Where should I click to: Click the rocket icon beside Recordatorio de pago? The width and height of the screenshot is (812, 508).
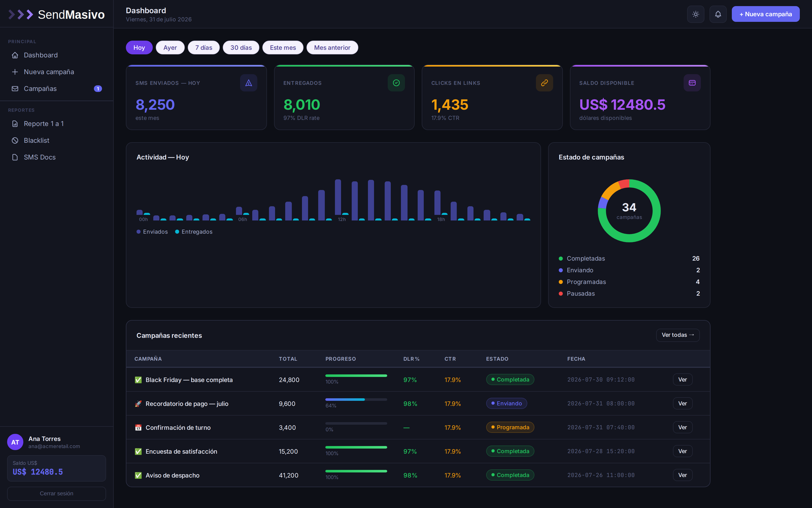138,404
